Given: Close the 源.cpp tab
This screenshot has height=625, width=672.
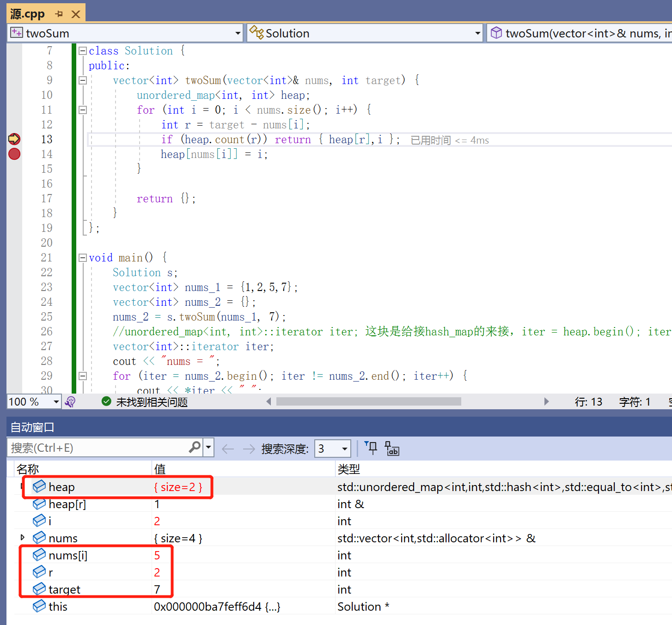Looking at the screenshot, I should coord(76,14).
